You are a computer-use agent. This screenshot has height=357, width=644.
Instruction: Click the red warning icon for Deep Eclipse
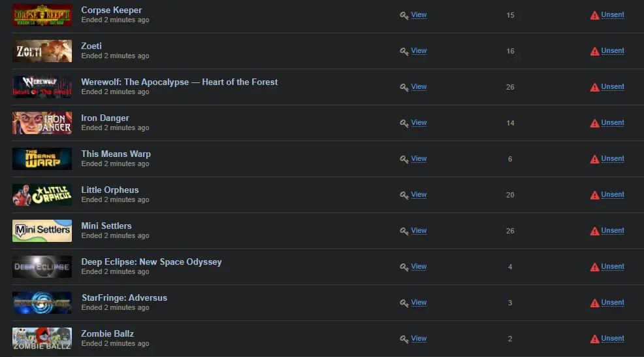[595, 267]
